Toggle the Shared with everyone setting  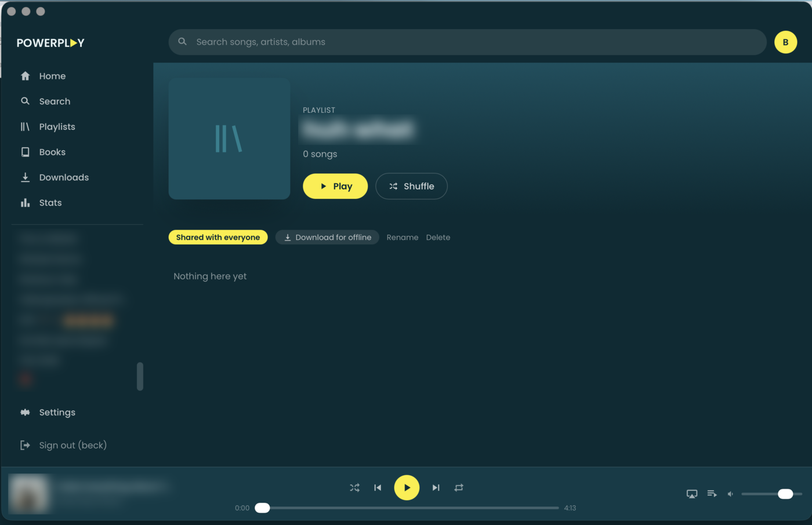tap(218, 238)
